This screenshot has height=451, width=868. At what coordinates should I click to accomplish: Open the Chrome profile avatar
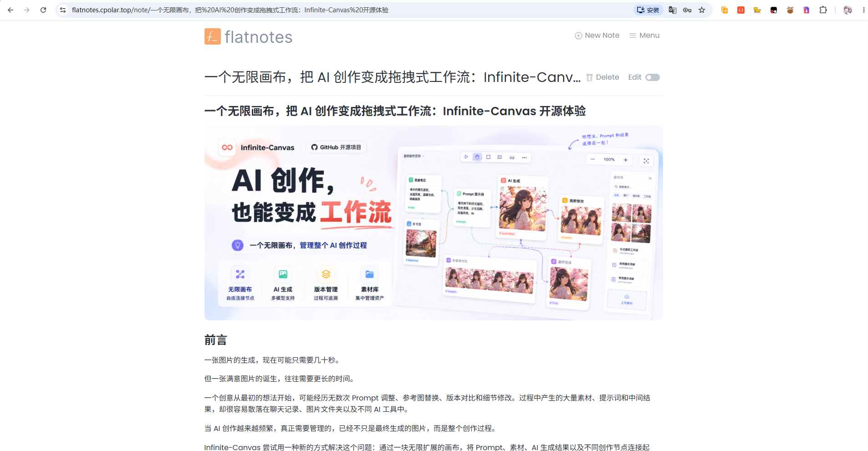click(848, 10)
